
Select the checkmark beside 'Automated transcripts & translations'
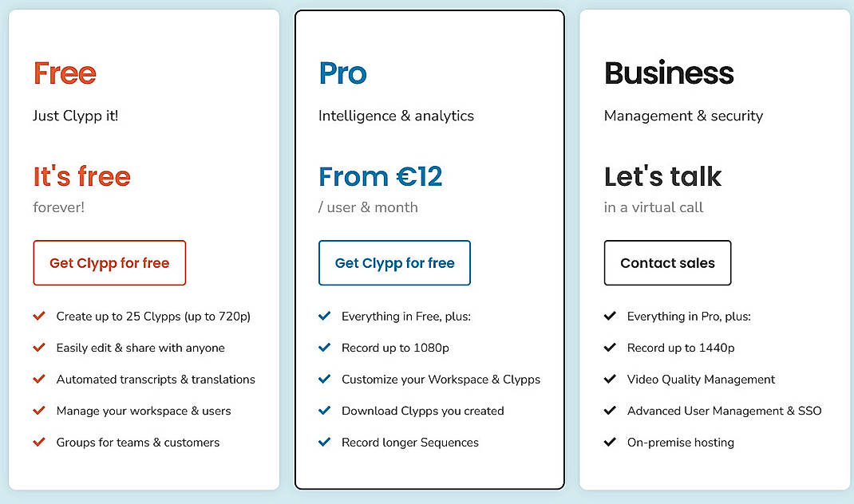pyautogui.click(x=38, y=379)
